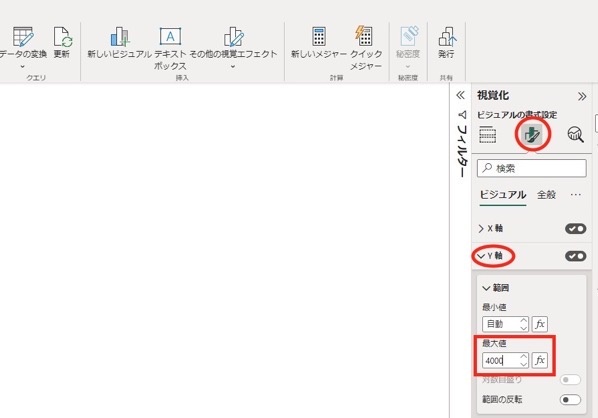Click the 更新 refresh icon
The width and height of the screenshot is (598, 418).
click(x=62, y=37)
